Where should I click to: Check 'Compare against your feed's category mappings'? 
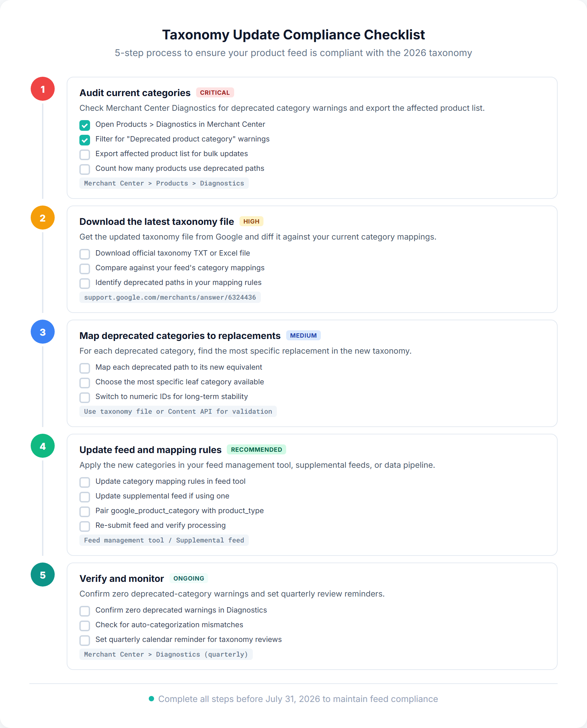(x=84, y=269)
